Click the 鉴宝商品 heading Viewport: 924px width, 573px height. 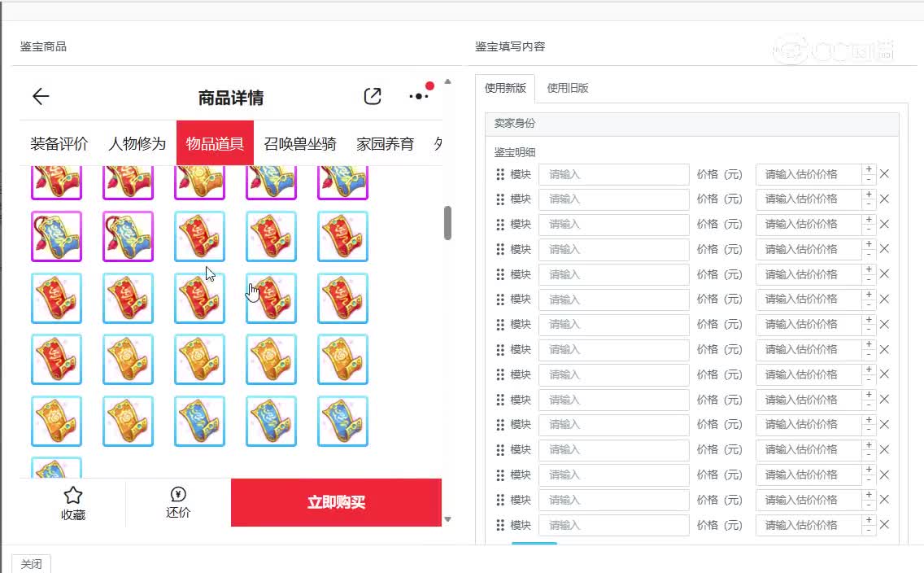[x=43, y=46]
